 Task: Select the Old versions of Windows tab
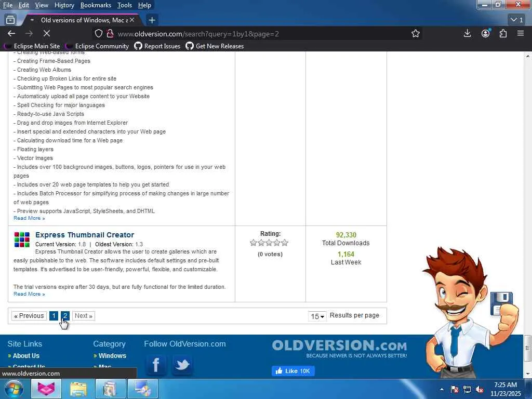82,20
